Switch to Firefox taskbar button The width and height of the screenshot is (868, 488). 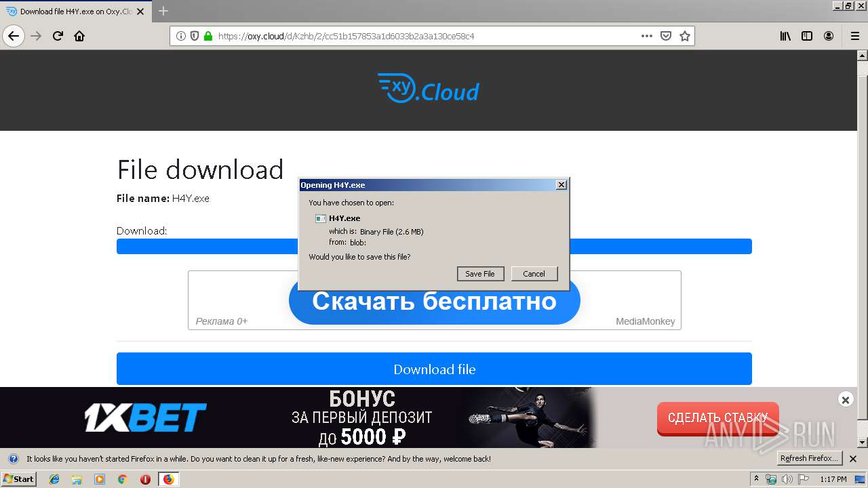168,479
